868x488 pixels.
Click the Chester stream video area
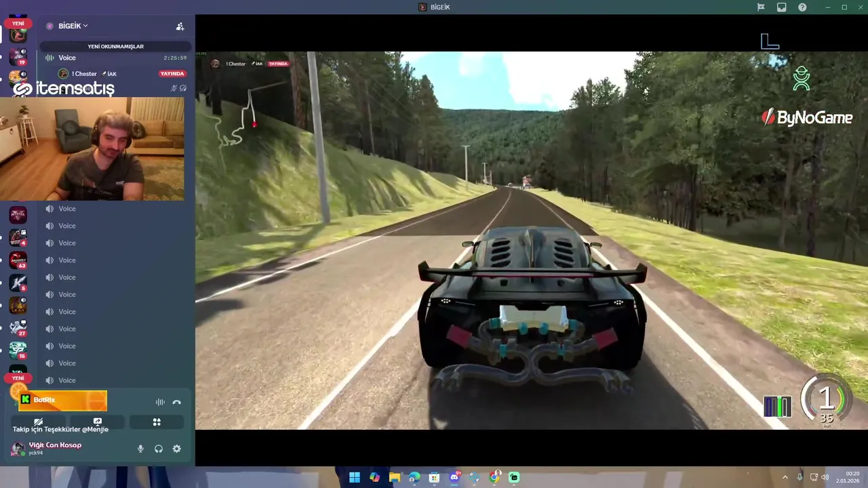click(532, 241)
